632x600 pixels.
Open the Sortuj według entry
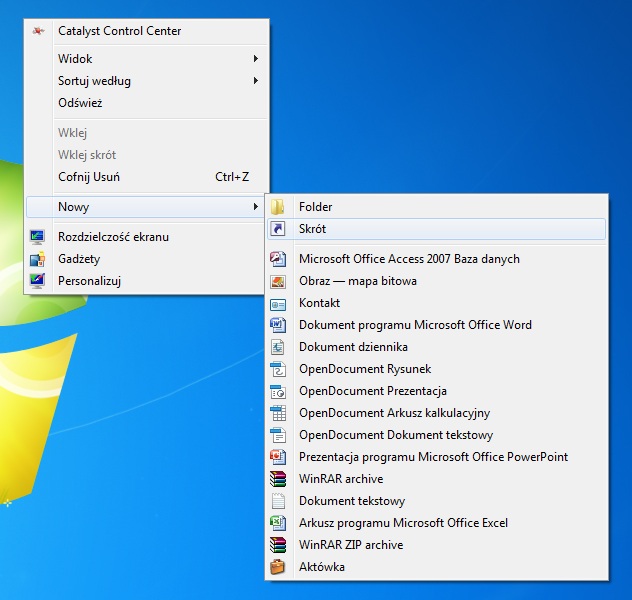click(x=146, y=81)
